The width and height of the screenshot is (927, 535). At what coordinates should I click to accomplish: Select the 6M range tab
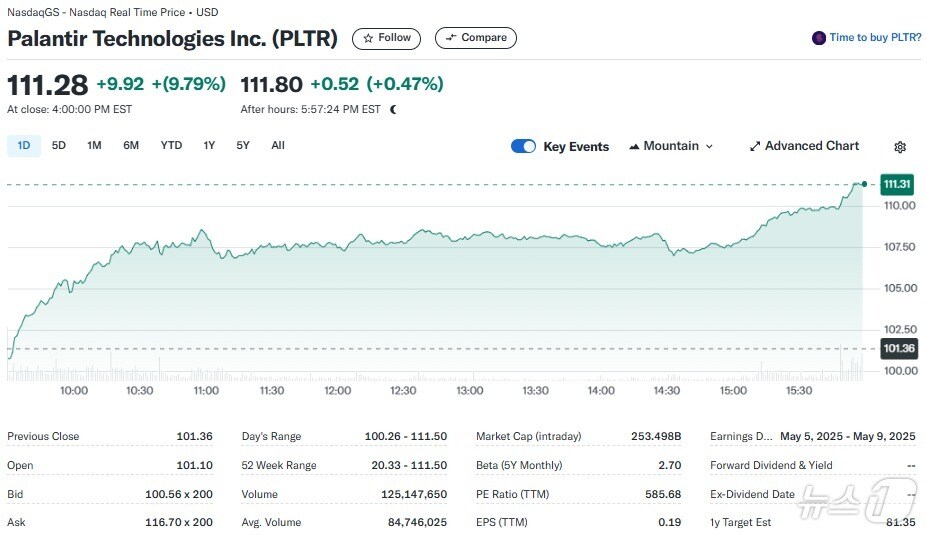pos(131,145)
